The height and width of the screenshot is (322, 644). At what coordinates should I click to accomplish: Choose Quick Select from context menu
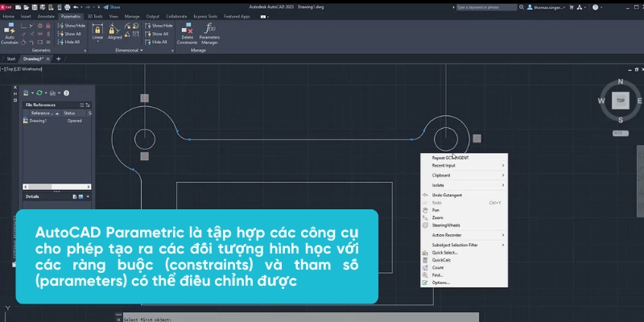(x=464, y=253)
